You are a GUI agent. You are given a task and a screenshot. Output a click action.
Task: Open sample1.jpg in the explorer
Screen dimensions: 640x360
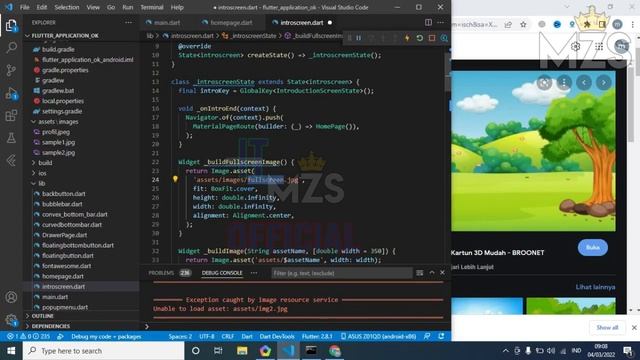click(x=58, y=142)
